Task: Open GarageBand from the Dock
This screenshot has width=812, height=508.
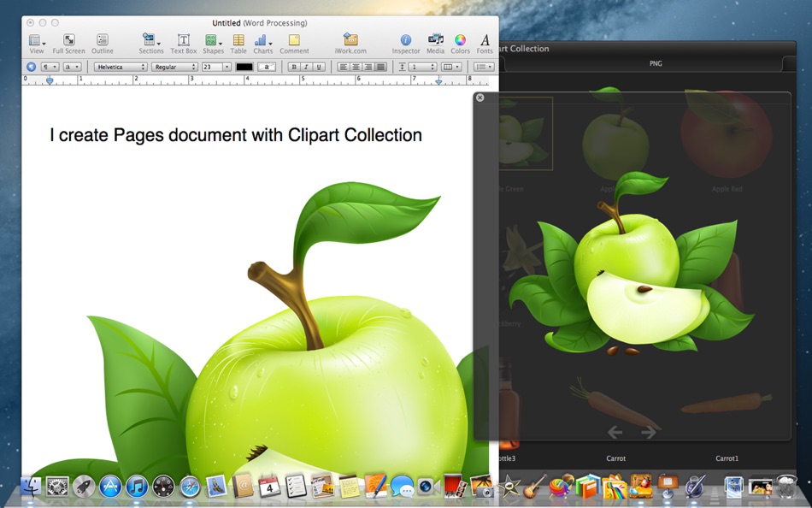Action: 534,487
